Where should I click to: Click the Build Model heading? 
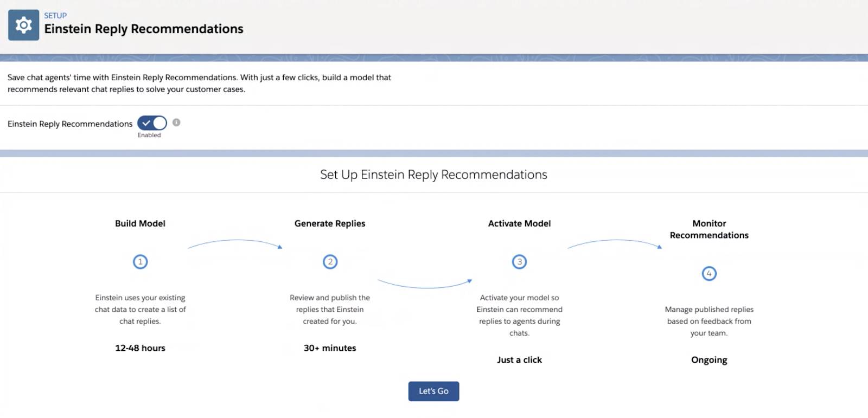(x=140, y=223)
